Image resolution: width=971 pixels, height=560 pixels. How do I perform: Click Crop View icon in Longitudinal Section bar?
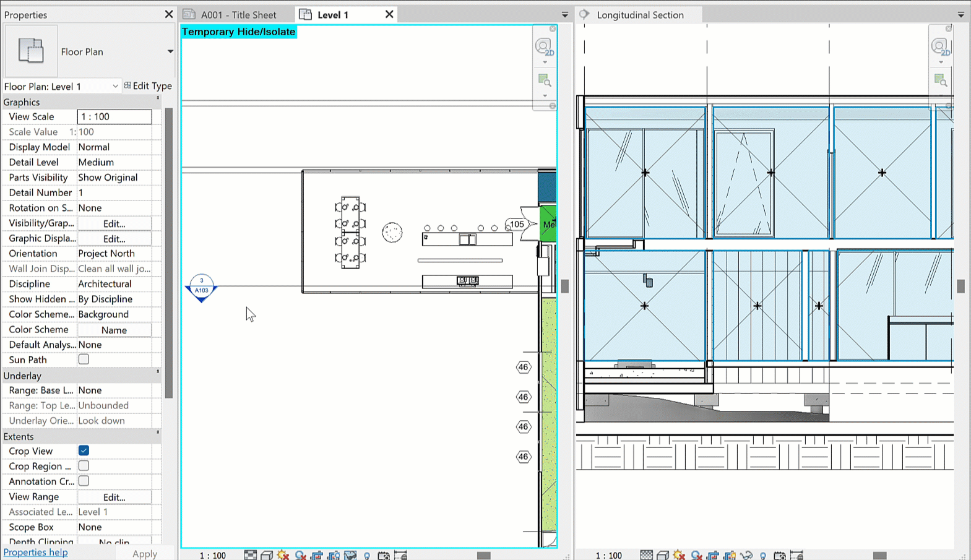tap(713, 555)
